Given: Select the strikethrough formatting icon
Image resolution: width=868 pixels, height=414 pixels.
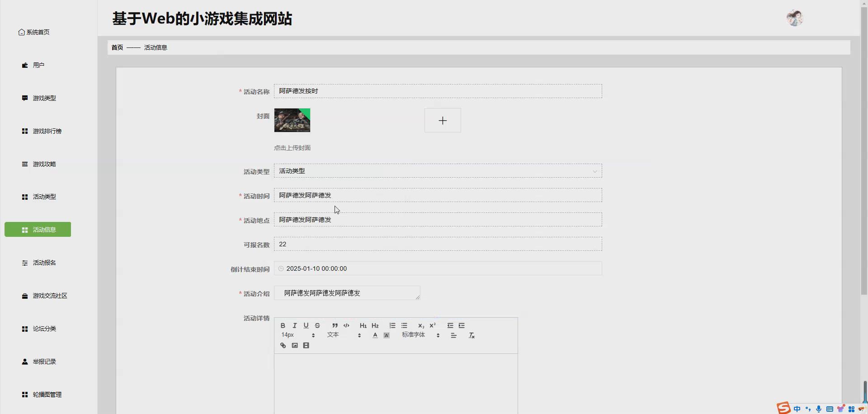Looking at the screenshot, I should tap(318, 325).
